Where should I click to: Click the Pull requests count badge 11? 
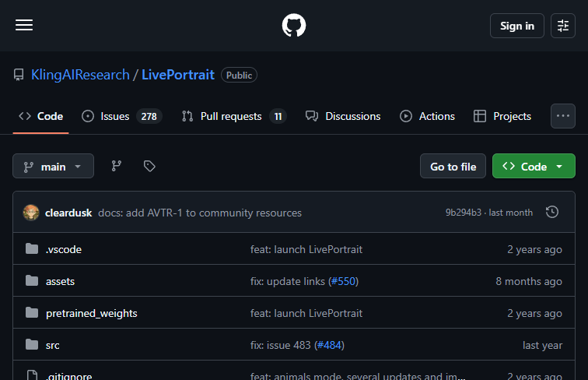click(x=278, y=116)
